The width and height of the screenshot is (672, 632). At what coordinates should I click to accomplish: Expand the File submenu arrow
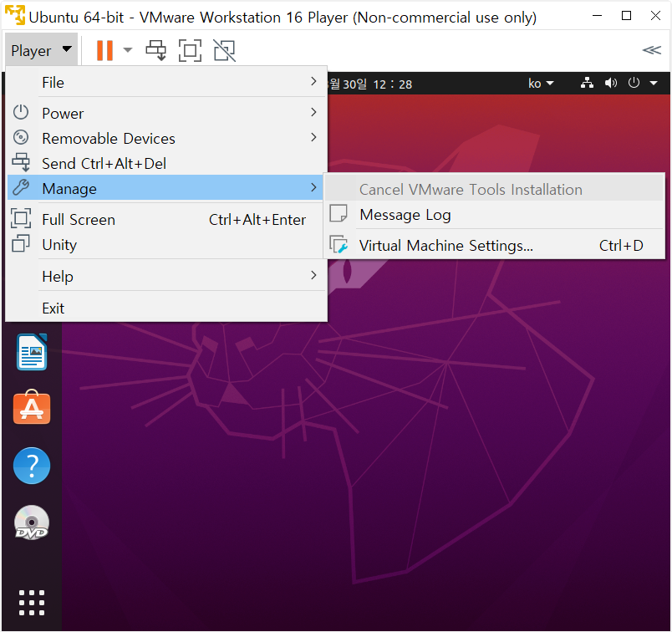click(x=313, y=81)
